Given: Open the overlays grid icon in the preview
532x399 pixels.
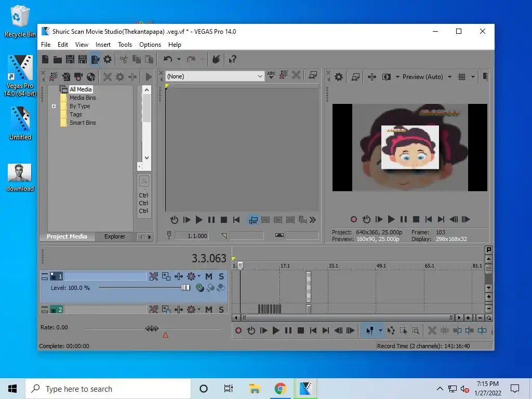Looking at the screenshot, I should coord(462,77).
